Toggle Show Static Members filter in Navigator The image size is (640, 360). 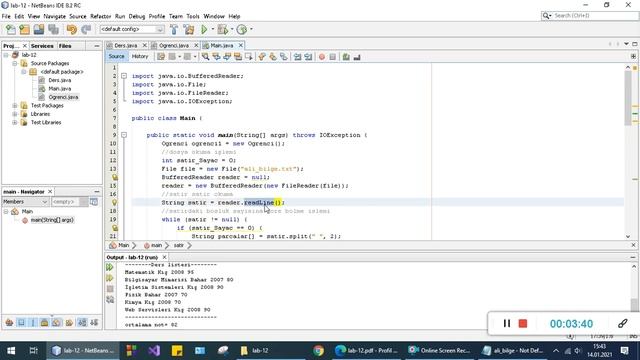[33, 322]
